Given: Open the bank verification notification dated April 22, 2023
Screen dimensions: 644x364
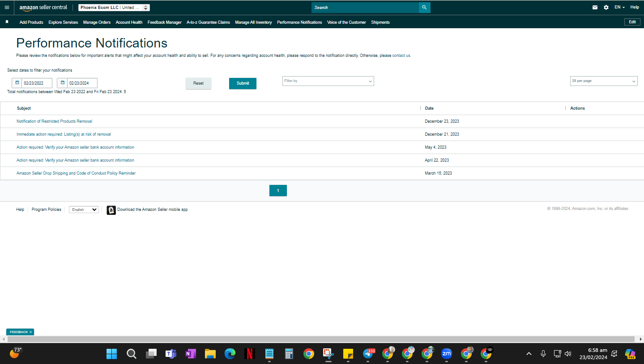Looking at the screenshot, I should click(75, 160).
